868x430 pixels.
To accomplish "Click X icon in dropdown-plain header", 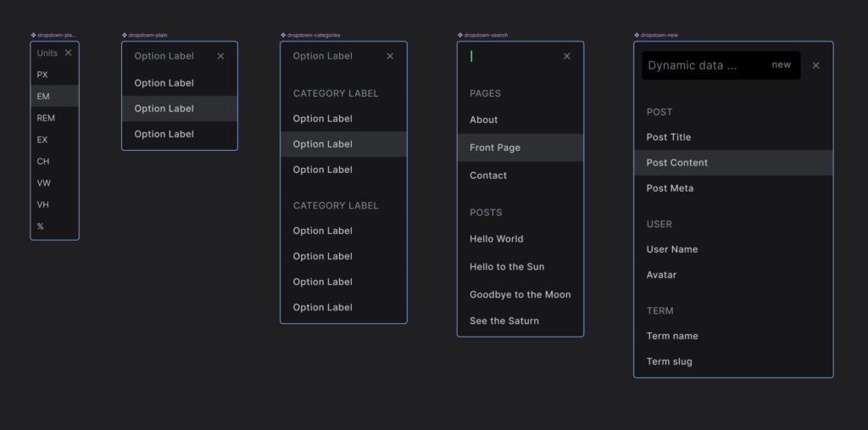I will 220,56.
